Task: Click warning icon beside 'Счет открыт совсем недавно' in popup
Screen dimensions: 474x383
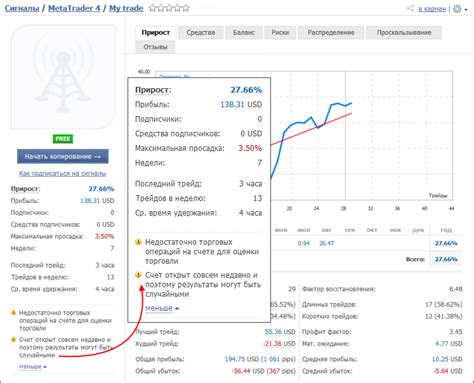Action: point(138,275)
